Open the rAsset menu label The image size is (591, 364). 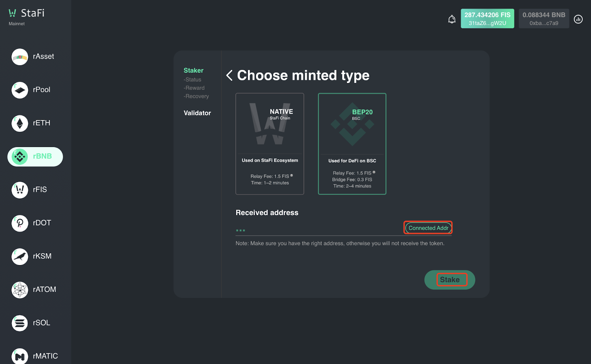pyautogui.click(x=43, y=56)
